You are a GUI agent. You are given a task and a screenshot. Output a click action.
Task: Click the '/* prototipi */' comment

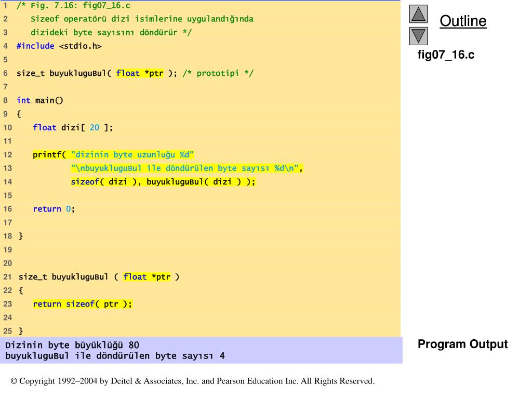218,73
